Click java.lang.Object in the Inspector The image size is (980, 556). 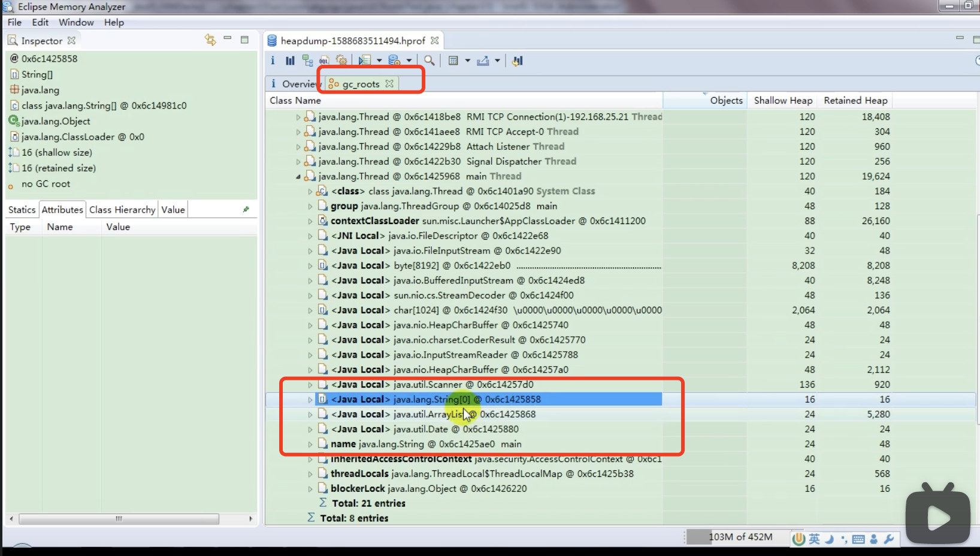click(56, 121)
